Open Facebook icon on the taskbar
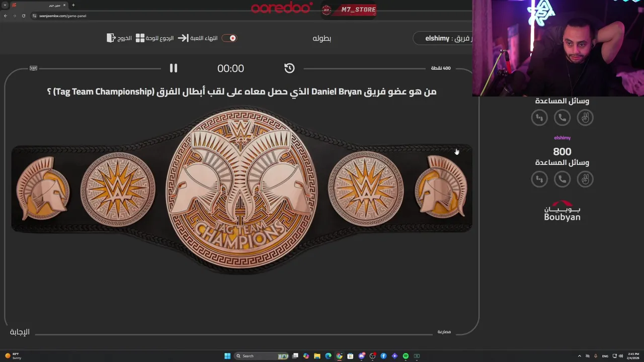This screenshot has height=362, width=644. pos(383,356)
